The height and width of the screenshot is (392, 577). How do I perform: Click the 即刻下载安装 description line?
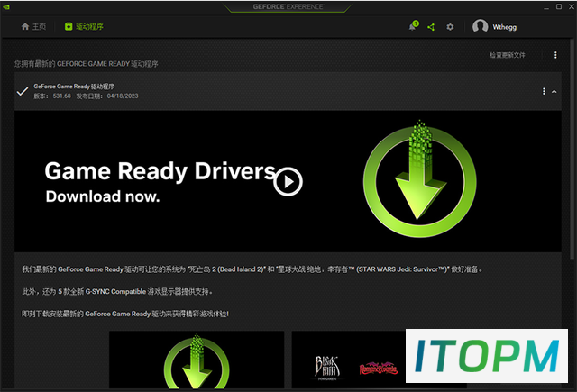(x=125, y=314)
